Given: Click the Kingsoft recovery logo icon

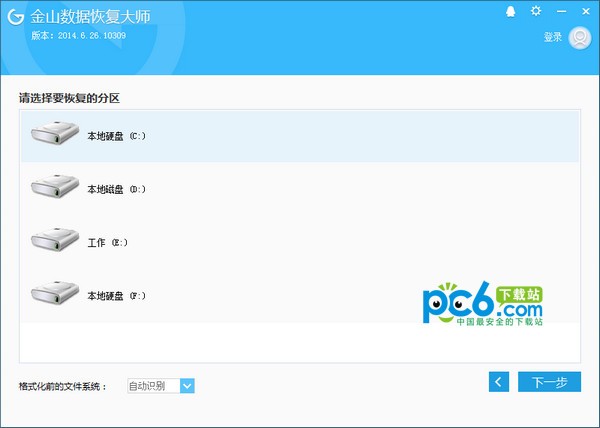Looking at the screenshot, I should pyautogui.click(x=16, y=16).
